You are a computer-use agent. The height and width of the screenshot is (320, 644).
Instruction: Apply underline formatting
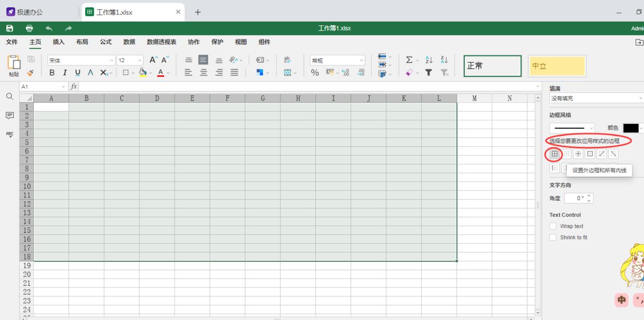pos(77,73)
